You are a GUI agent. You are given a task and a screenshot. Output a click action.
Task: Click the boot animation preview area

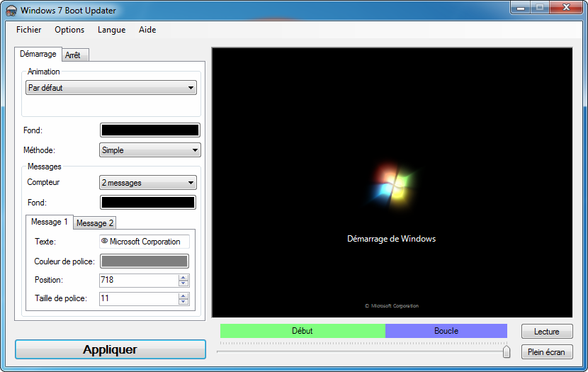[392, 183]
